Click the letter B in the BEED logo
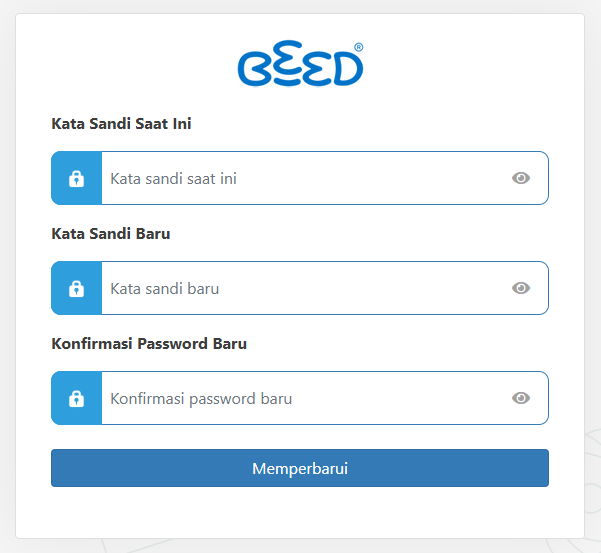 255,69
